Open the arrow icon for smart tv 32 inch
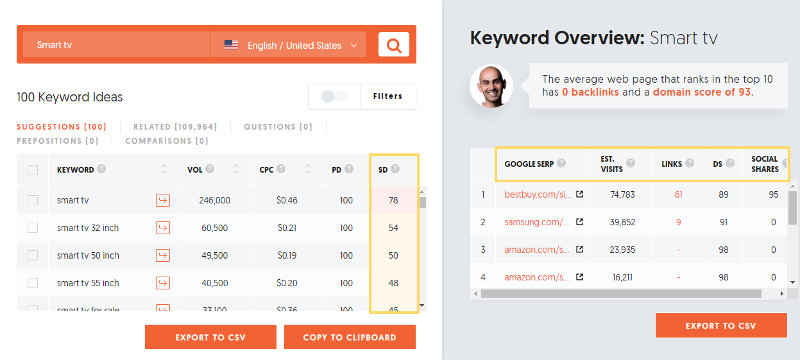This screenshot has height=360, width=800. 163,228
